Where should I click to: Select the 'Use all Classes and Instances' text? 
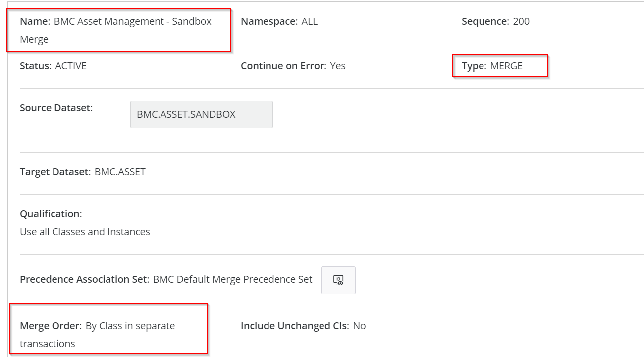coord(85,232)
